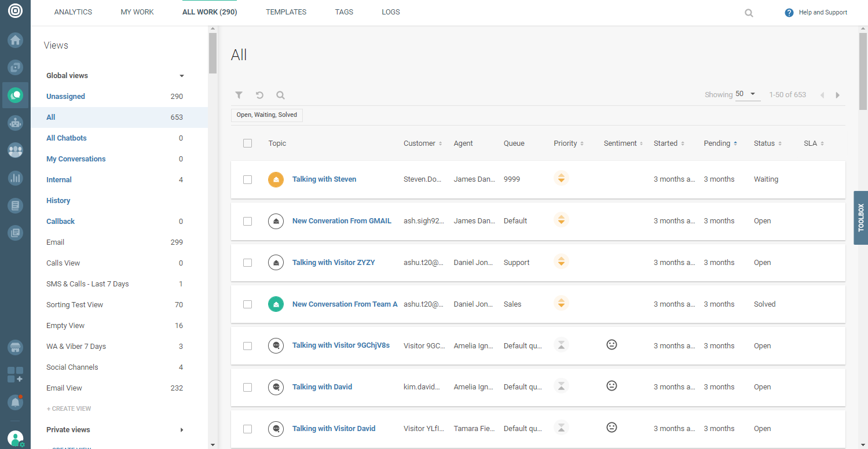This screenshot has width=868, height=449.
Task: Tick the select-all header checkbox
Action: 248,143
